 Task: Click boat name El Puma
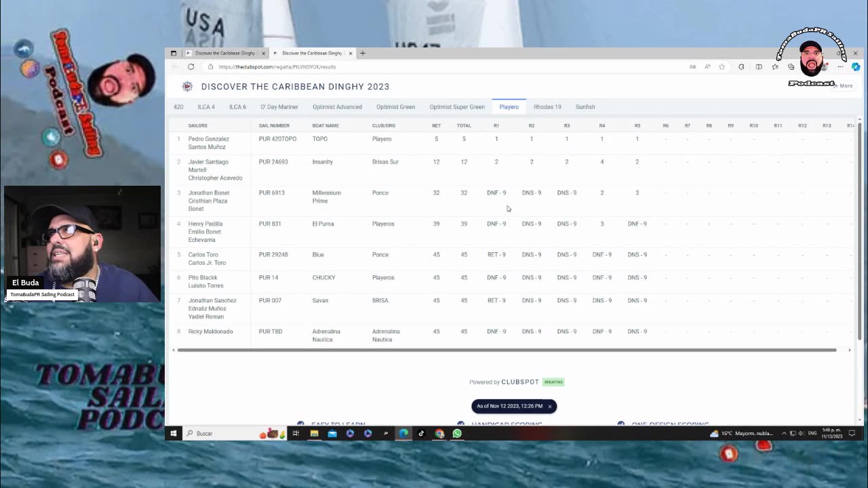coord(323,224)
